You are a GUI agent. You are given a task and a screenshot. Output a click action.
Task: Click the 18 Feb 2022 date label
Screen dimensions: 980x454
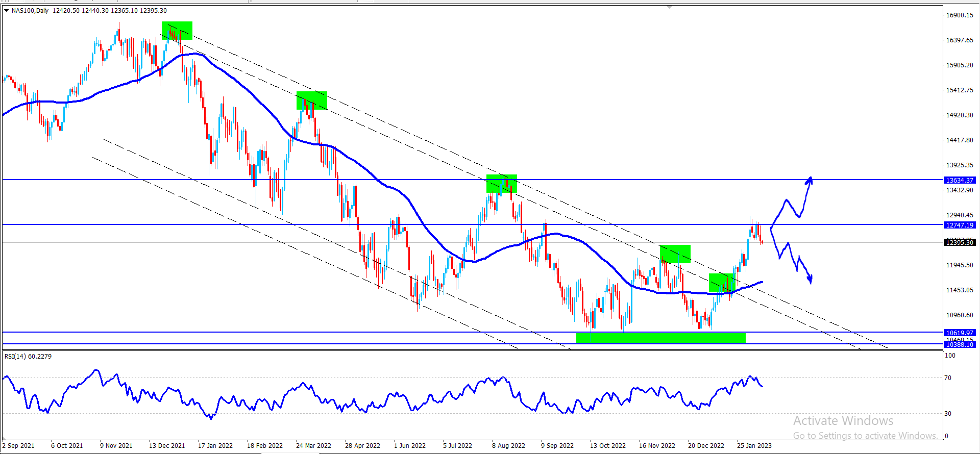265,446
